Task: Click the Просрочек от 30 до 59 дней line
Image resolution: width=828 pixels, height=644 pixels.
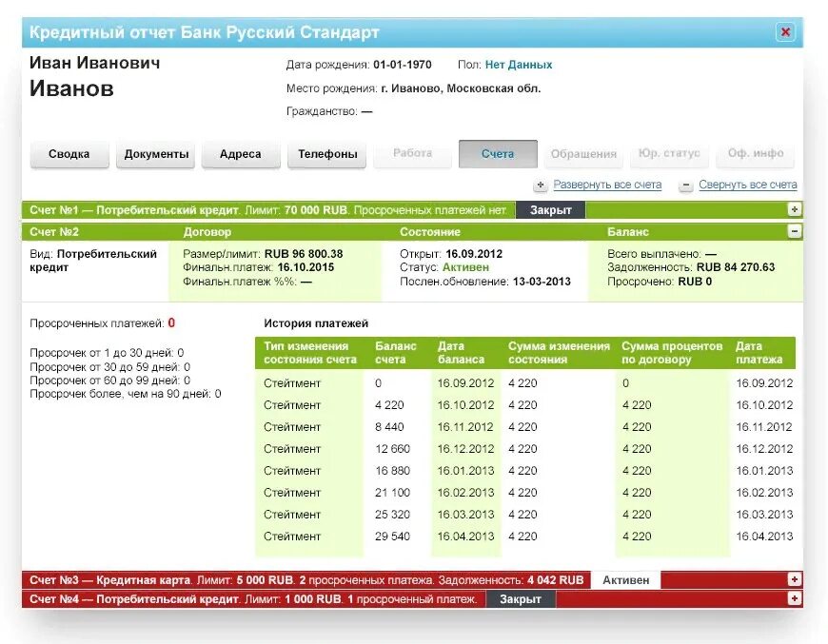Action: click(109, 367)
